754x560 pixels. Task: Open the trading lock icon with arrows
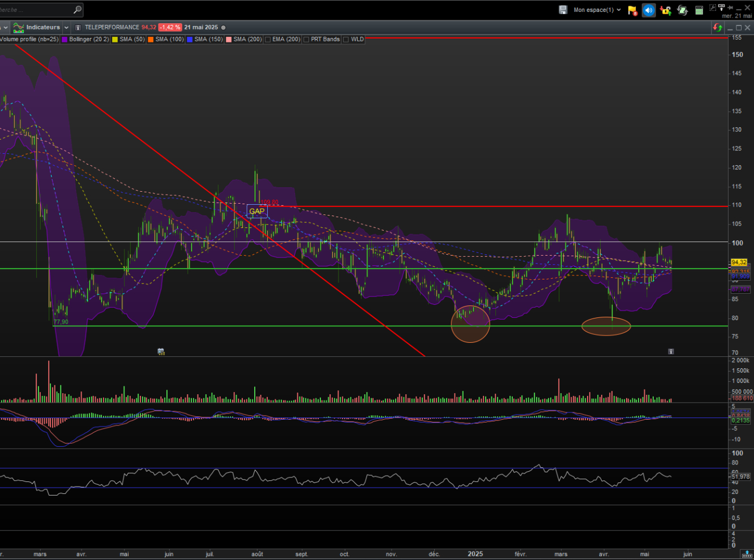(666, 10)
